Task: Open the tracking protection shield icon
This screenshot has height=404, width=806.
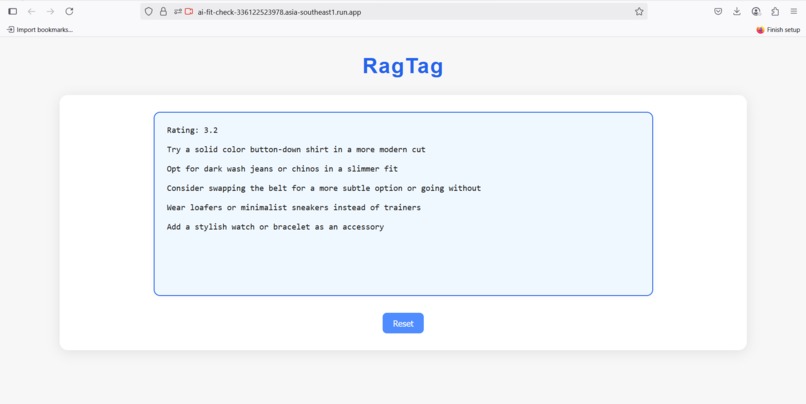Action: 149,11
